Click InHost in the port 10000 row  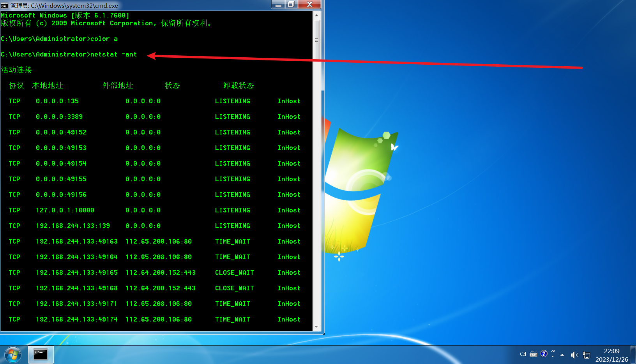289,210
